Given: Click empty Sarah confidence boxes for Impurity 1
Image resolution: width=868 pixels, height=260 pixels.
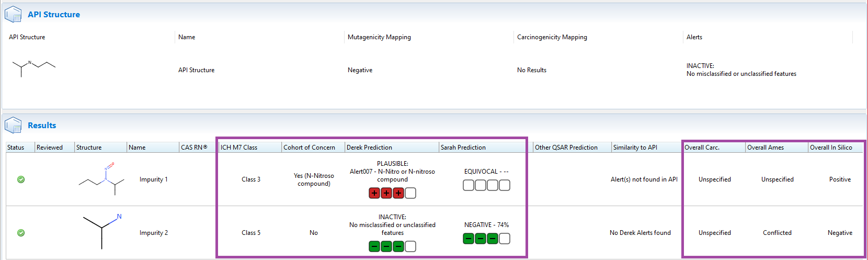Looking at the screenshot, I should pyautogui.click(x=486, y=185).
